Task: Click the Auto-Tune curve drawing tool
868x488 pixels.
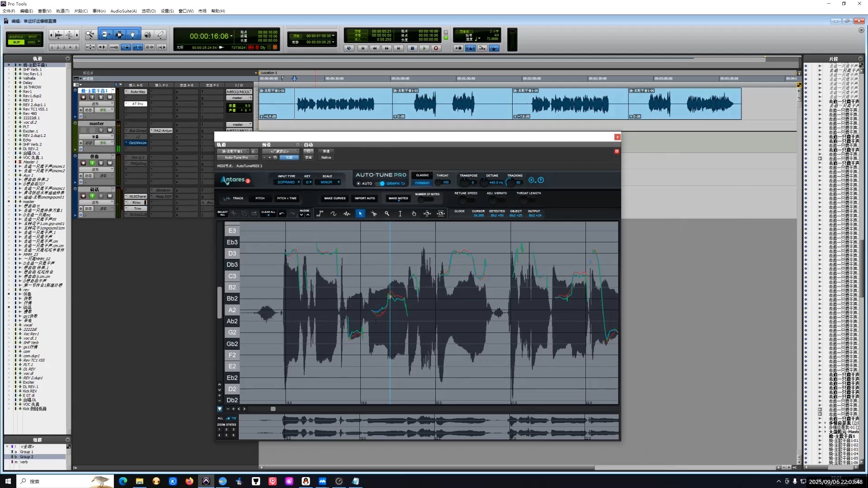Action: coord(333,214)
